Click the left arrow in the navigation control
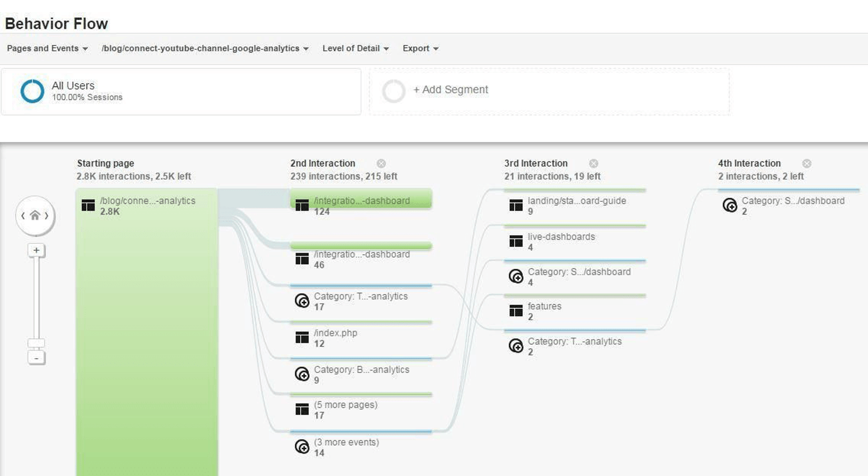 pyautogui.click(x=24, y=216)
